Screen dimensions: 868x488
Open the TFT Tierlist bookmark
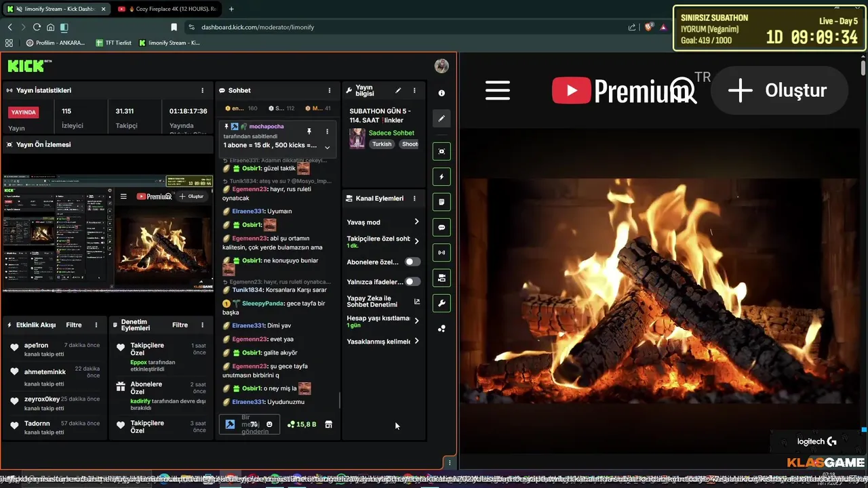pyautogui.click(x=113, y=43)
